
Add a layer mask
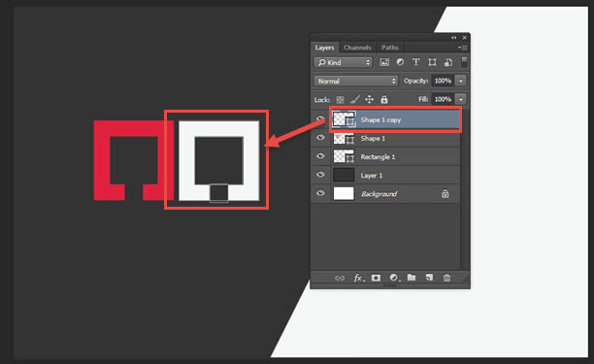(376, 278)
